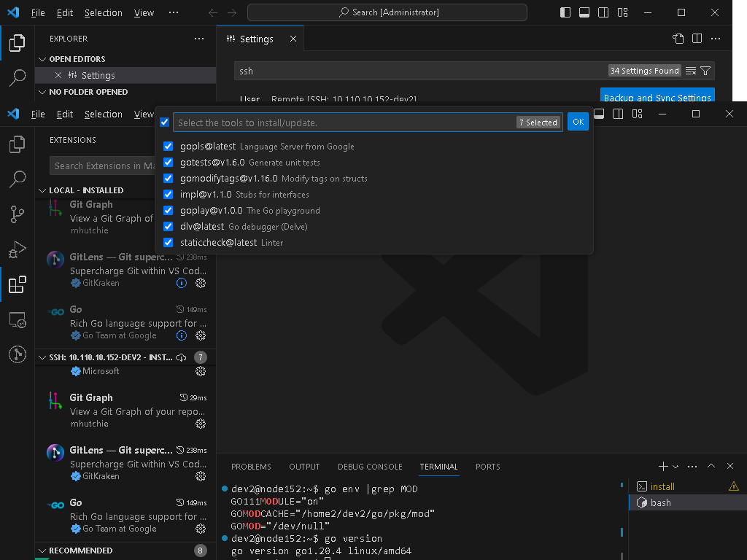Select bash terminal in terminal list
Image resolution: width=747 pixels, height=560 pixels.
[660, 502]
